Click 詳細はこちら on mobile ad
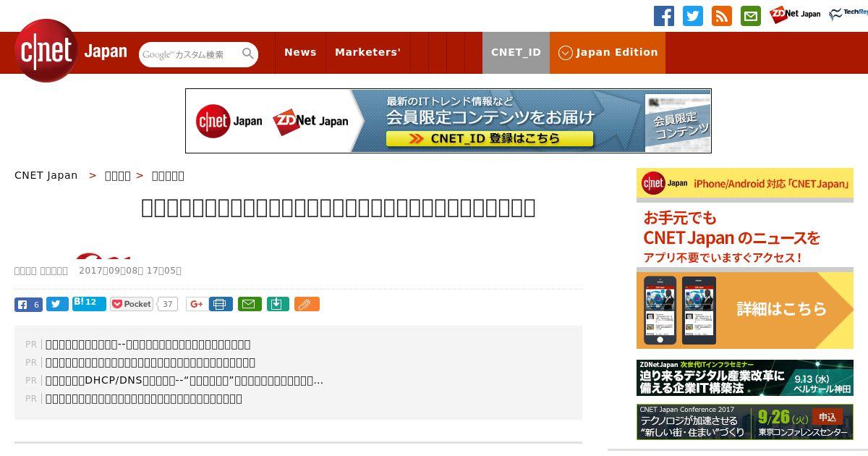 coord(781,309)
